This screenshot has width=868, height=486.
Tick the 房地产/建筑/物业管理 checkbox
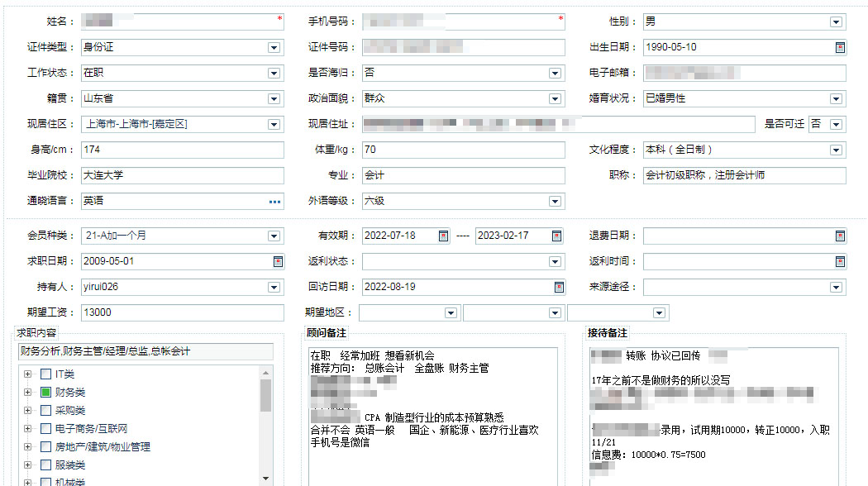coord(46,447)
